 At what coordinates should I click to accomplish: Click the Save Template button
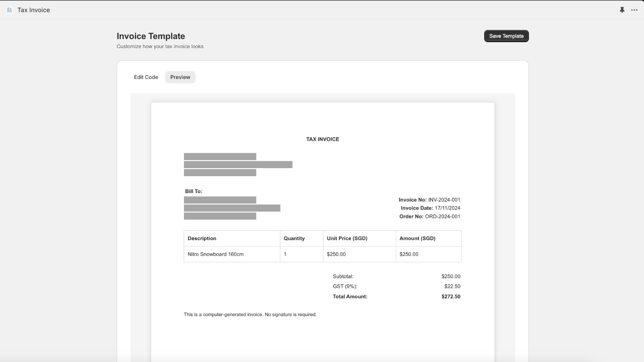tap(506, 36)
